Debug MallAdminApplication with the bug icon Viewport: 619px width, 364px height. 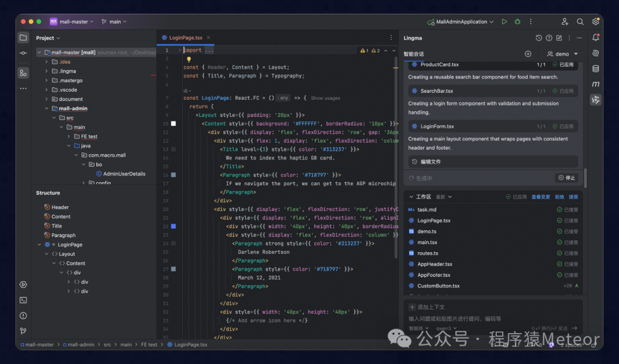(x=518, y=22)
